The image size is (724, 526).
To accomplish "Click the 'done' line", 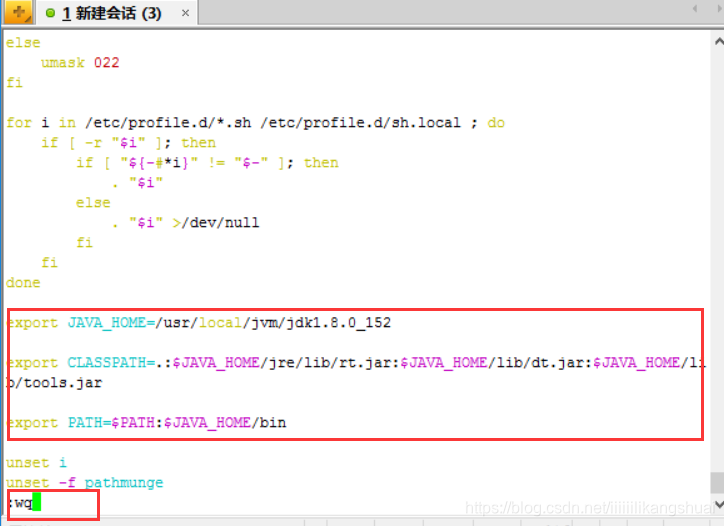I will [x=23, y=282].
